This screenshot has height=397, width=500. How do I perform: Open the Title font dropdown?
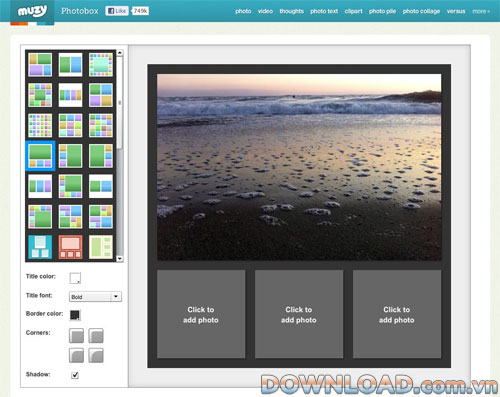(x=95, y=297)
